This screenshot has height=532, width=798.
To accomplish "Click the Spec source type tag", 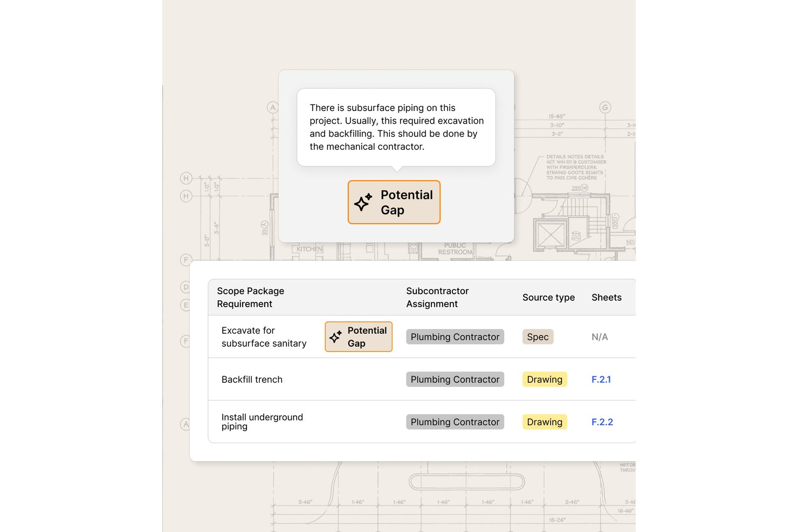I will pyautogui.click(x=538, y=337).
